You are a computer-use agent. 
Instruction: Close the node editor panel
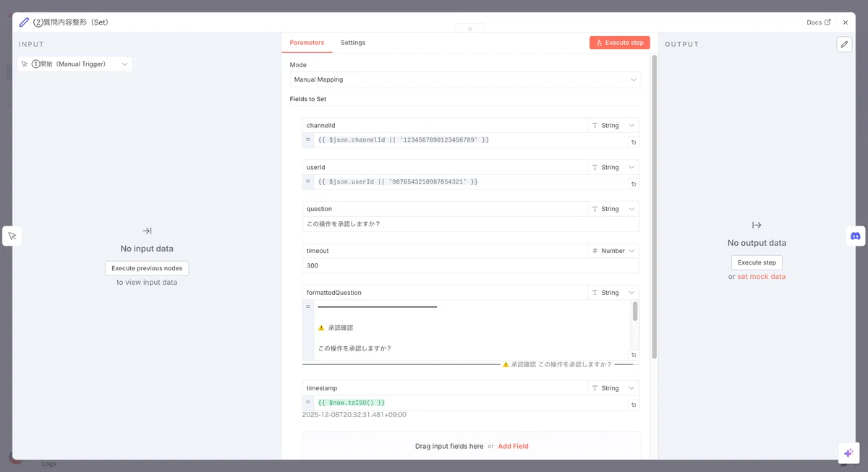click(x=845, y=22)
